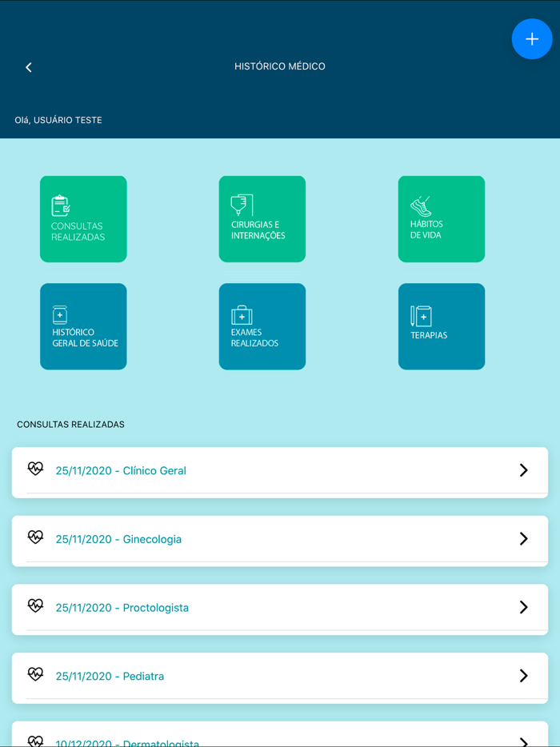Click the IV drip icon in Cirurgias
560x747 pixels.
(242, 206)
